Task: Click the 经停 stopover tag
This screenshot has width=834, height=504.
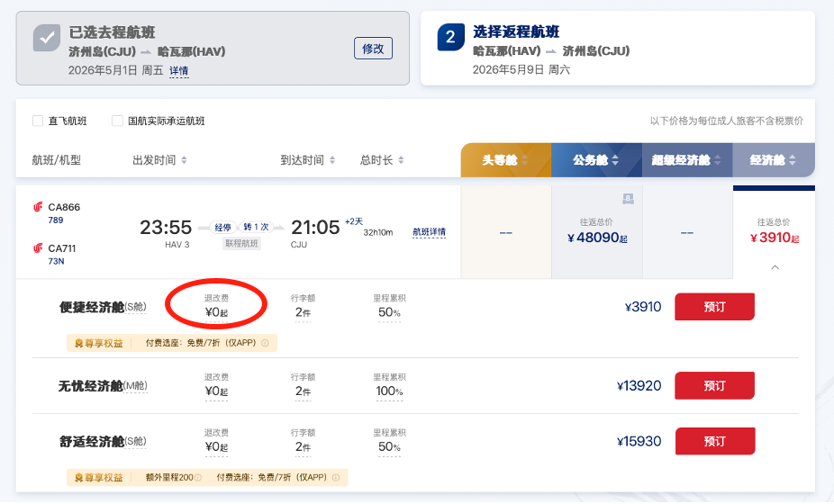Action: point(222,228)
